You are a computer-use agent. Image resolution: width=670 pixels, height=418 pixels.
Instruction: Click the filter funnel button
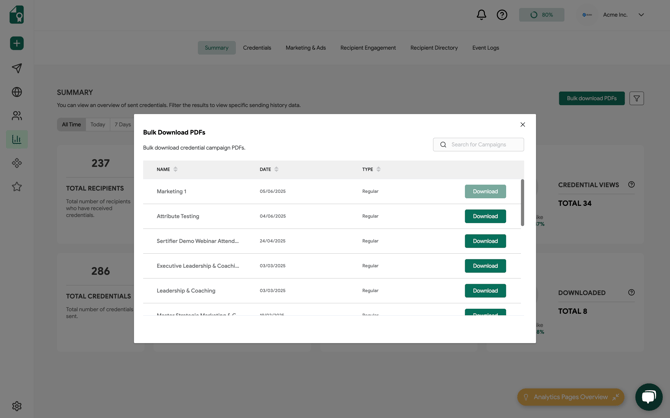point(637,98)
